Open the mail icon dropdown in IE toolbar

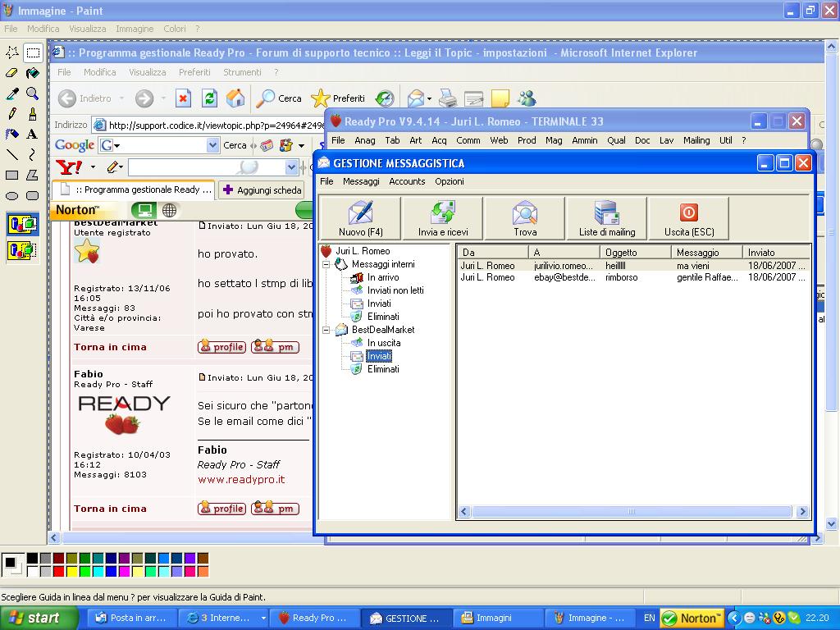click(430, 98)
